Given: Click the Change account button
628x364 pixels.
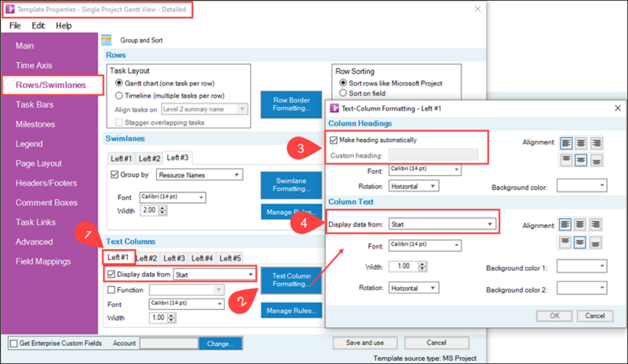Looking at the screenshot, I should (x=221, y=344).
